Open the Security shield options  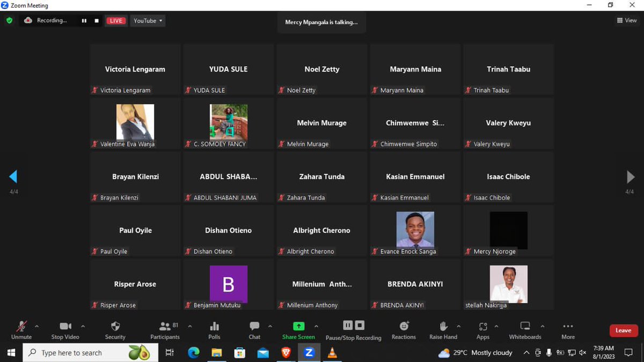pyautogui.click(x=115, y=330)
